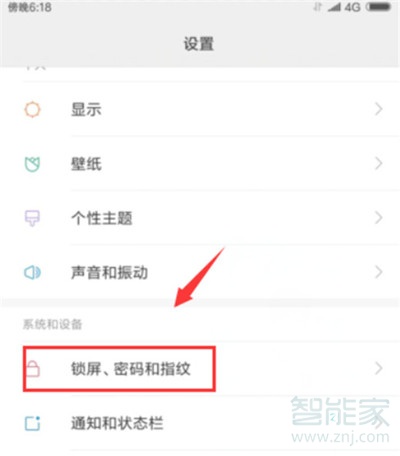Tap the battery icon in status bar
The height and width of the screenshot is (456, 400).
point(378,7)
